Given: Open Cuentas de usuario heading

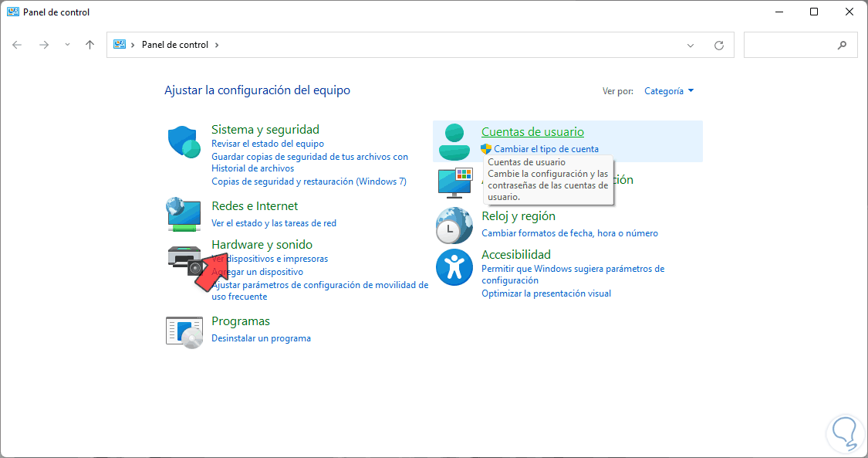Looking at the screenshot, I should point(532,132).
